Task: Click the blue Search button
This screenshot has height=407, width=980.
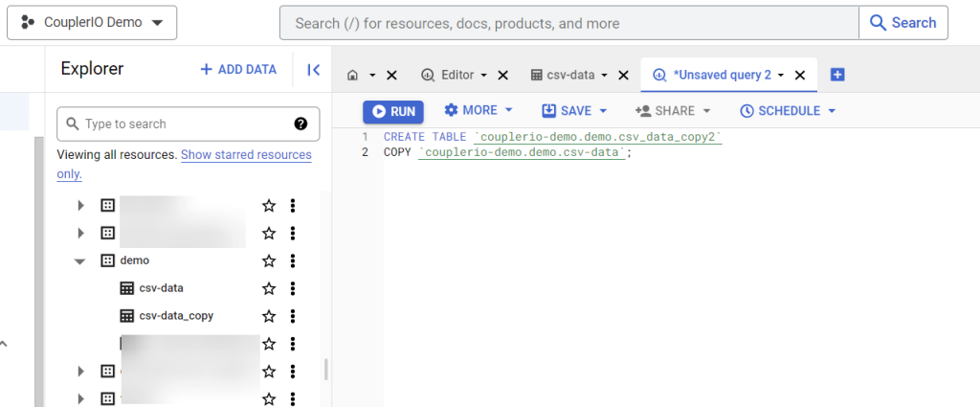Action: point(903,23)
